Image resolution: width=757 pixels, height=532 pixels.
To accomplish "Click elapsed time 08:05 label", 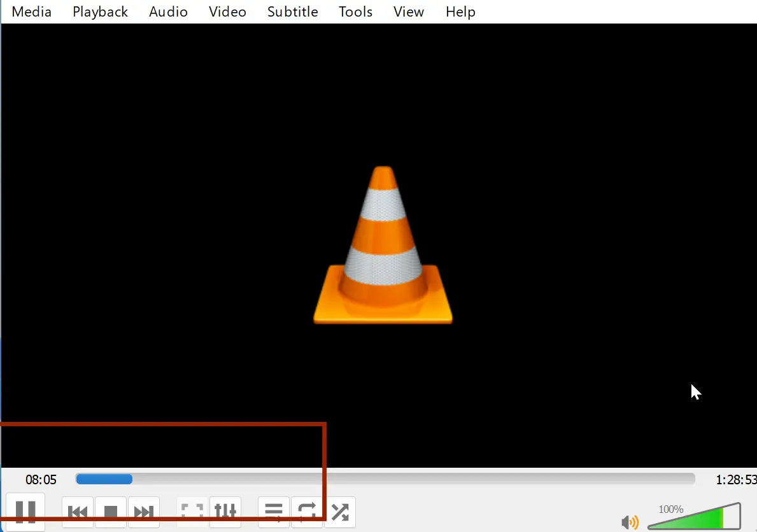I will point(41,479).
